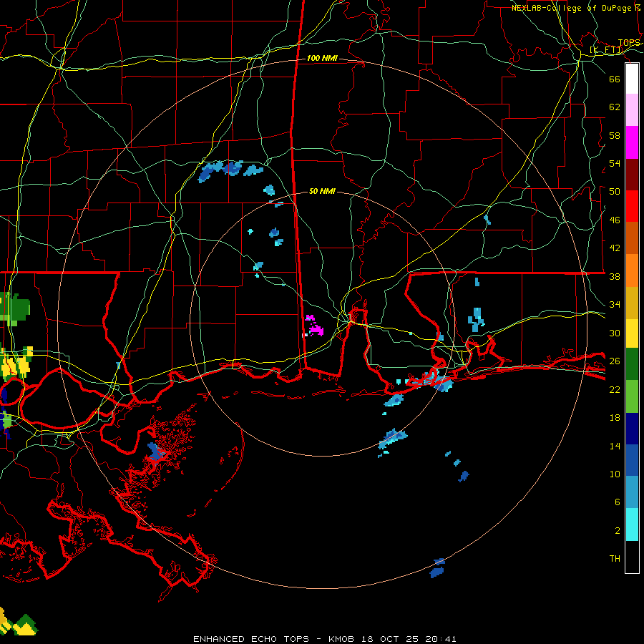Click the 100 NMI range ring label

tap(322, 59)
